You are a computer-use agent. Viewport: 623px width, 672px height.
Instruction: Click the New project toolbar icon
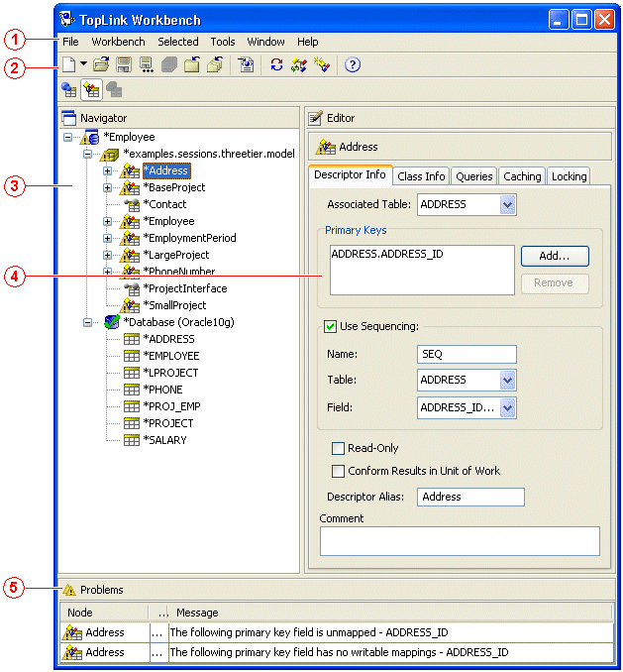[68, 64]
